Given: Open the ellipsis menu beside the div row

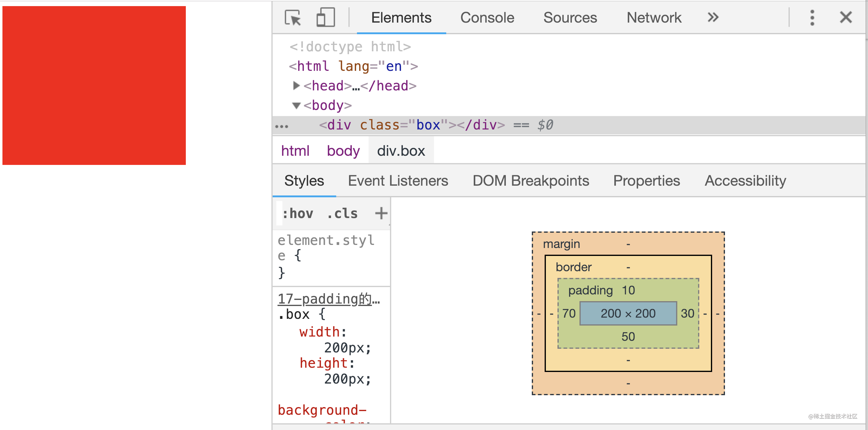Looking at the screenshot, I should coord(282,127).
